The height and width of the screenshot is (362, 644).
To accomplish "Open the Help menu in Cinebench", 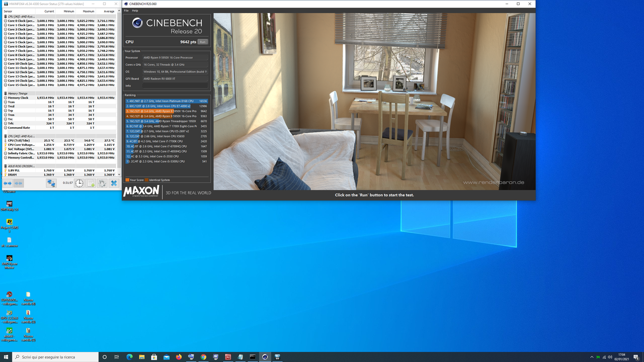I will pyautogui.click(x=135, y=10).
